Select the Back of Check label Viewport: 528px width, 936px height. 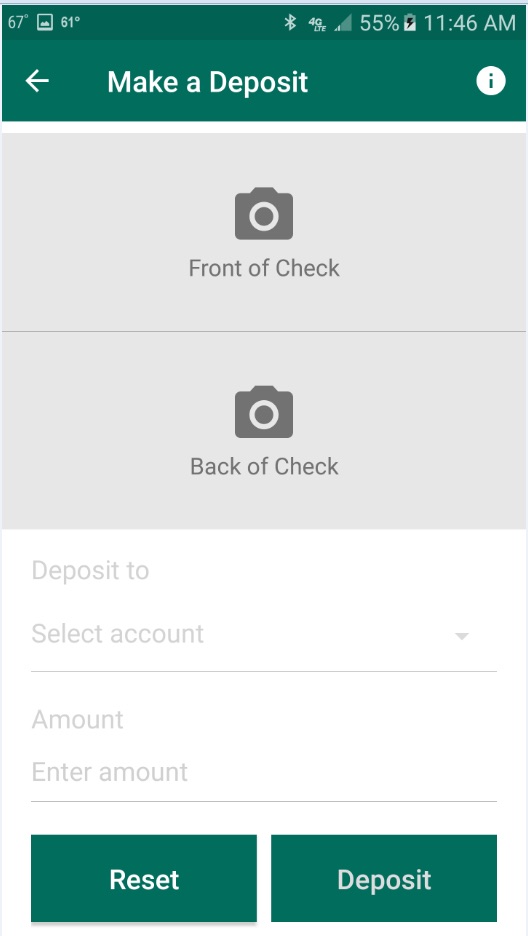(x=264, y=466)
